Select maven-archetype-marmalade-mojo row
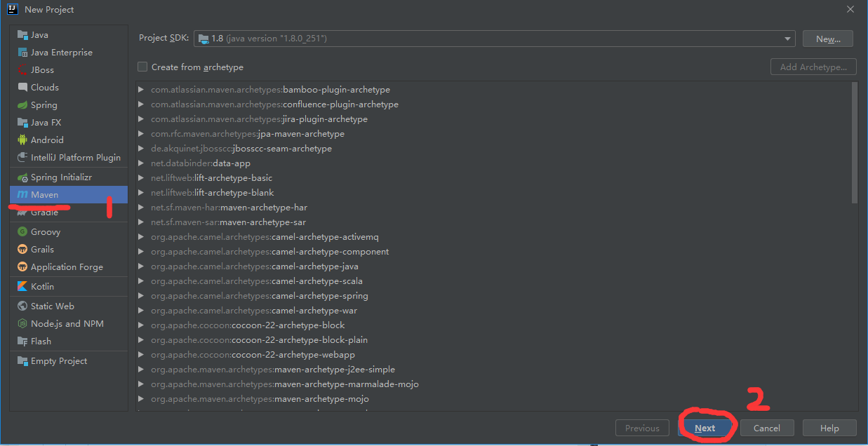This screenshot has height=446, width=868. [493, 384]
